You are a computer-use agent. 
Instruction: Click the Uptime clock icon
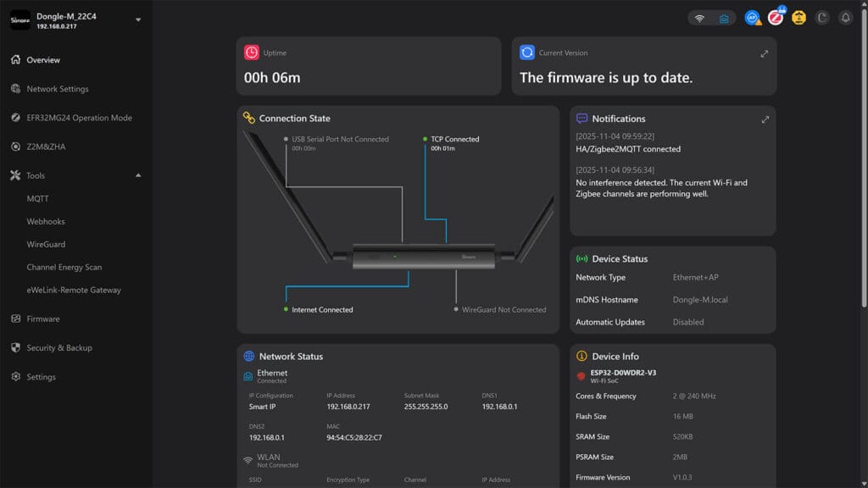point(252,53)
